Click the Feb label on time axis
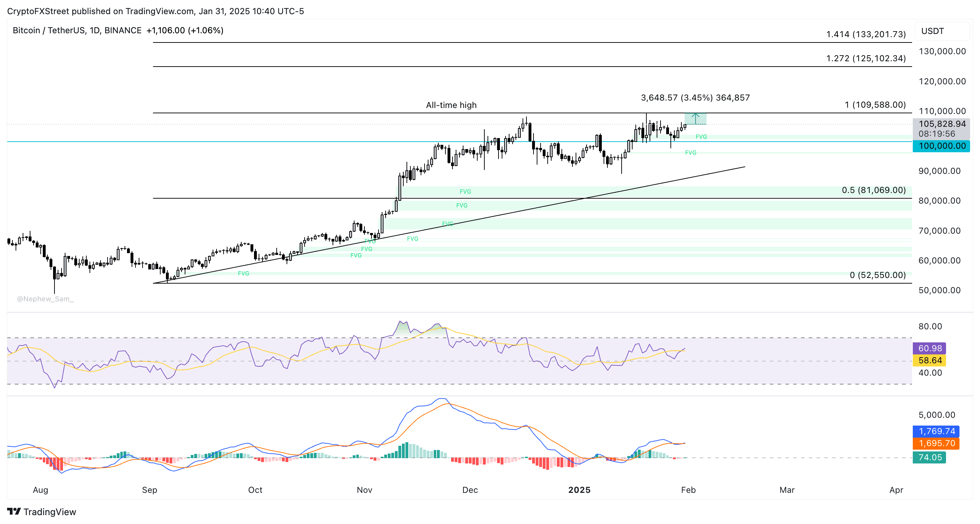The image size is (980, 524). coord(688,490)
